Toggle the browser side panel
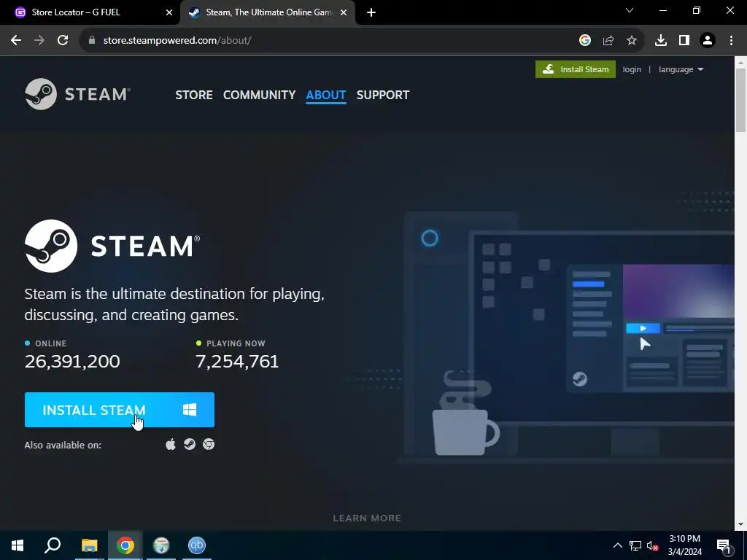 click(x=684, y=41)
